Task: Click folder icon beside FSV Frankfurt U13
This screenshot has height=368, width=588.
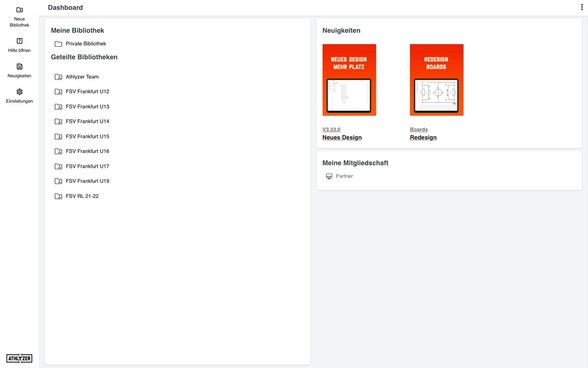Action: [58, 107]
